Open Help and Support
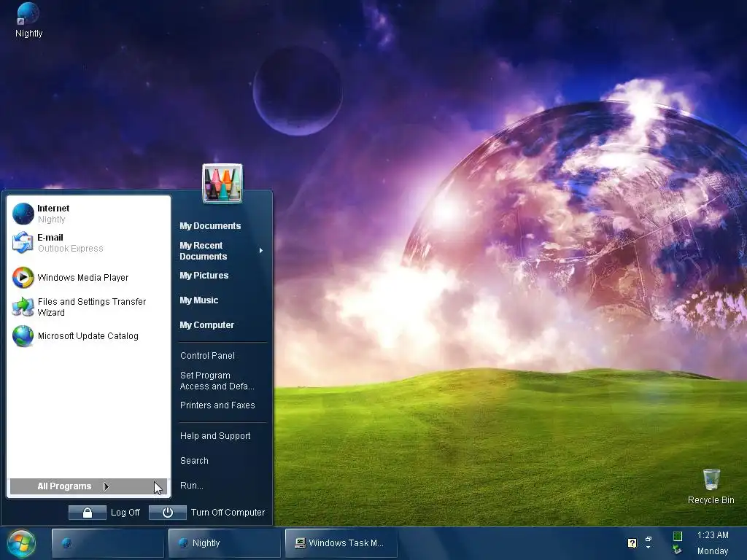This screenshot has width=747, height=560. [x=215, y=436]
